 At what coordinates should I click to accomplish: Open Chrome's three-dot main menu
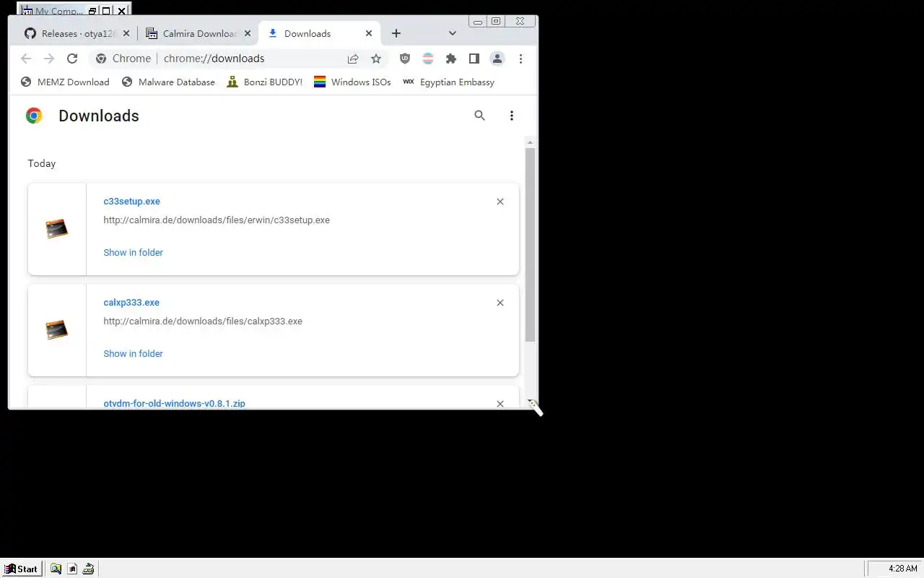pyautogui.click(x=520, y=59)
